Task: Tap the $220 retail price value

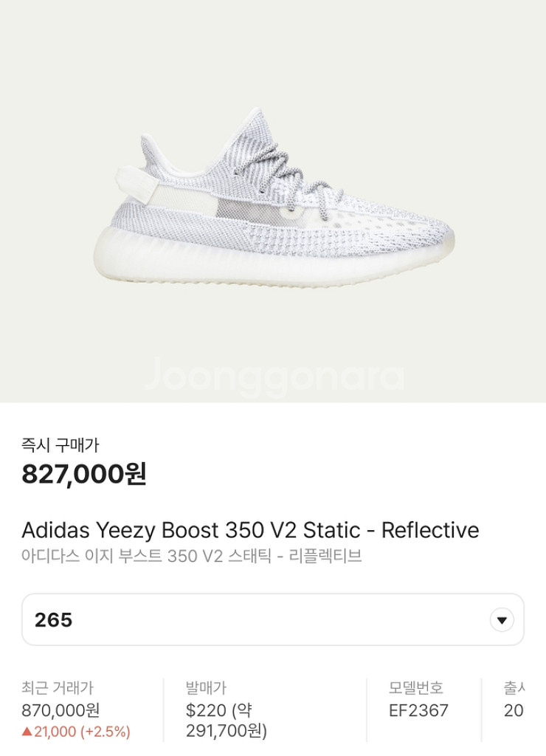Action: pyautogui.click(x=207, y=710)
